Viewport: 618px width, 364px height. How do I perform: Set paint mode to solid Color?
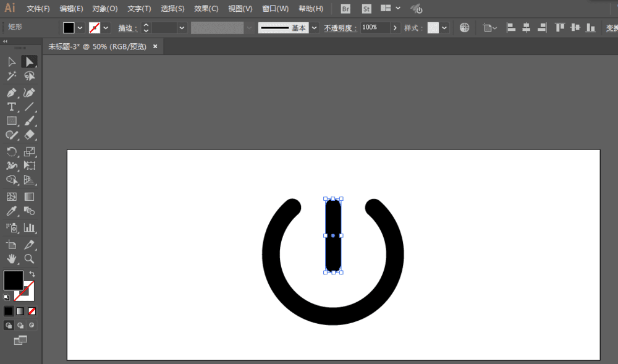click(x=8, y=311)
